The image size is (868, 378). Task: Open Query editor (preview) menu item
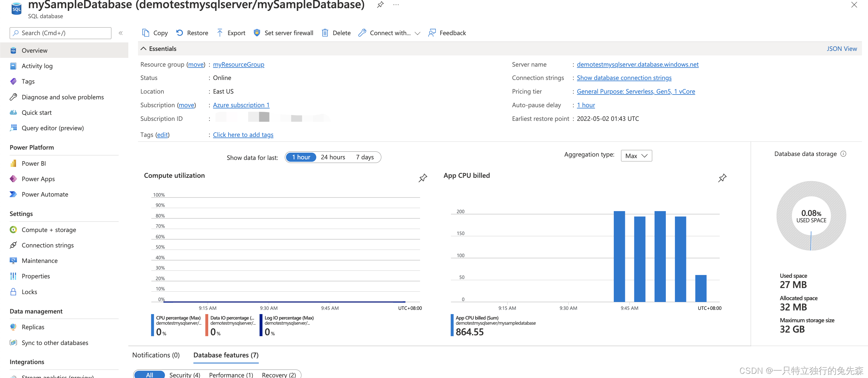[53, 128]
